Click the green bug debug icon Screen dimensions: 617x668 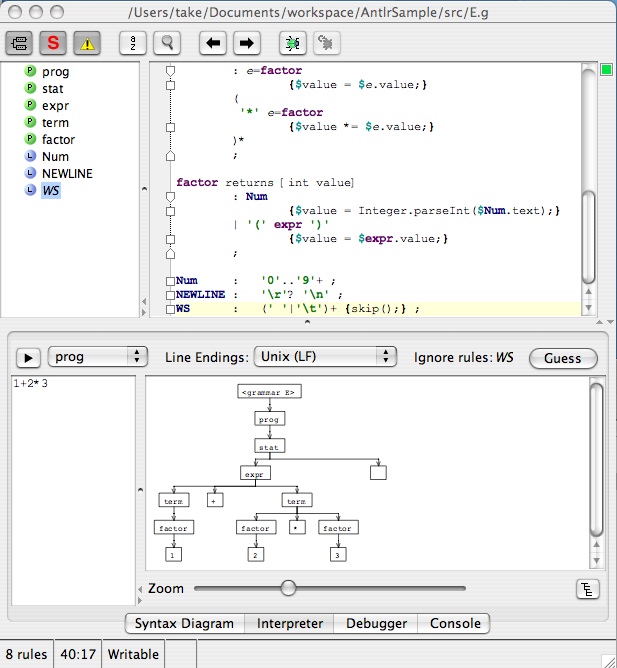click(292, 43)
